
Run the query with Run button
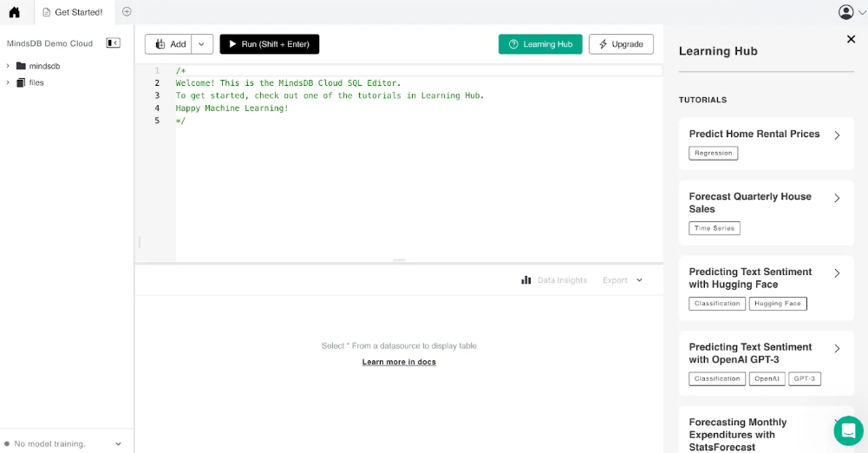click(270, 44)
